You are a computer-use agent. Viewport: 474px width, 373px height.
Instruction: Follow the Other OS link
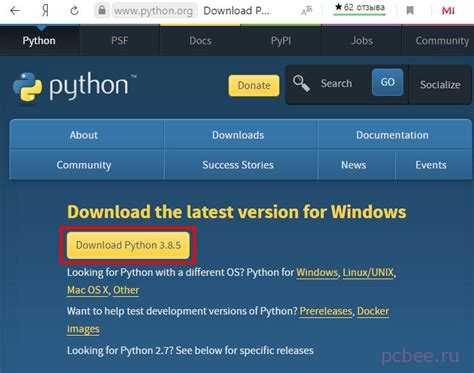[x=126, y=290]
